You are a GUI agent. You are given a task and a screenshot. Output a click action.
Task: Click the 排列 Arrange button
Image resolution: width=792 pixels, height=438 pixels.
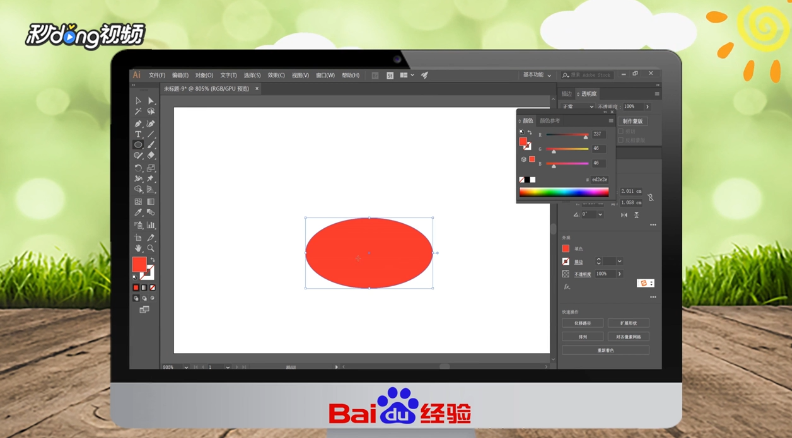(582, 336)
